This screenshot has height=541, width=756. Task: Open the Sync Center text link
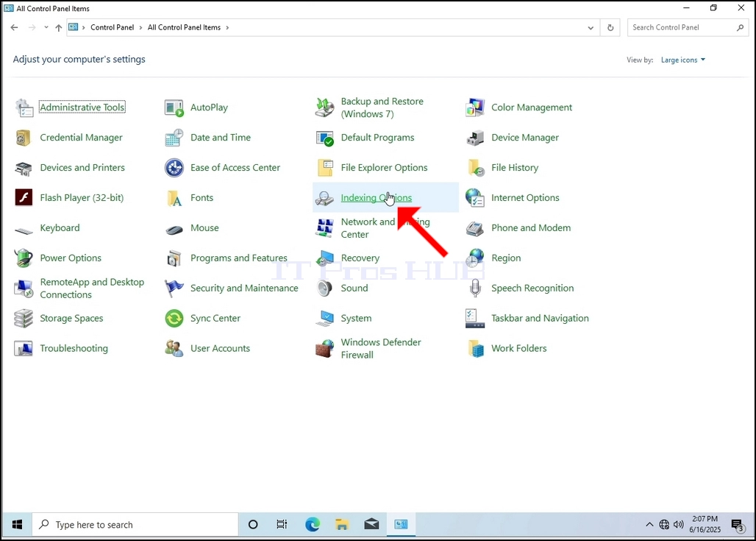[x=215, y=319]
